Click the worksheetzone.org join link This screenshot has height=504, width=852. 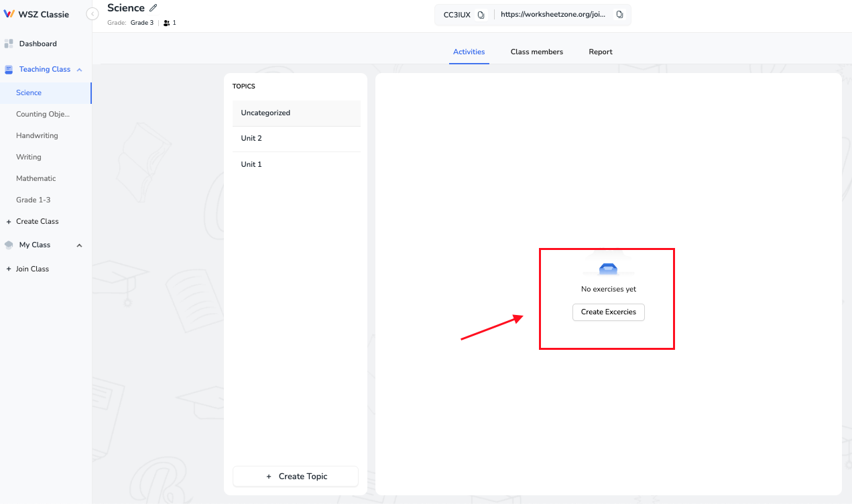(554, 15)
